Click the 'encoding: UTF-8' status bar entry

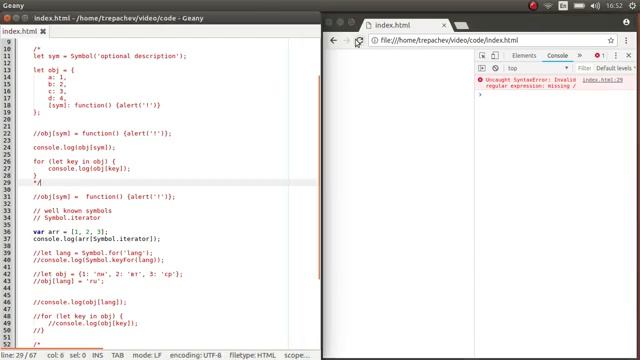tap(196, 355)
